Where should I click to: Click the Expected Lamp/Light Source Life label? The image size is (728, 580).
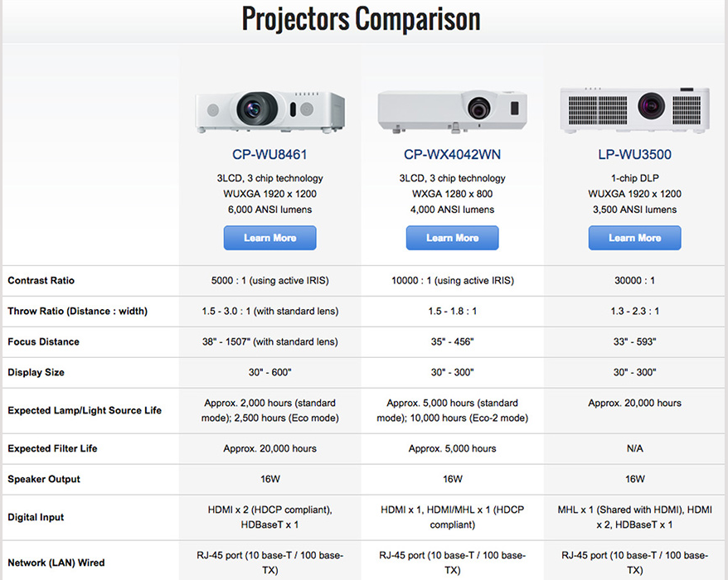click(85, 410)
